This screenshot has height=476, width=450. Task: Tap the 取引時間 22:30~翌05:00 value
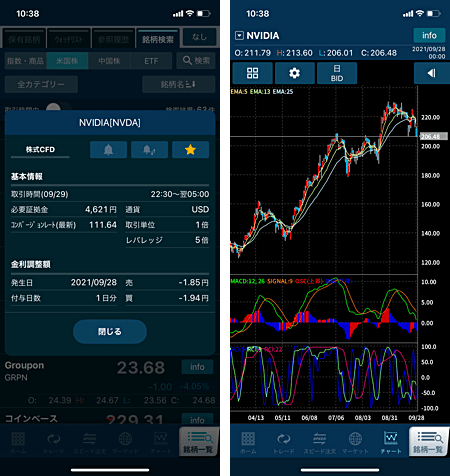point(180,194)
